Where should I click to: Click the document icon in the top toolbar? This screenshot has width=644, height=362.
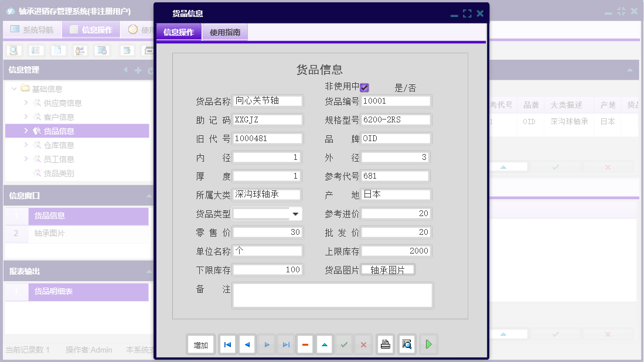(x=57, y=50)
